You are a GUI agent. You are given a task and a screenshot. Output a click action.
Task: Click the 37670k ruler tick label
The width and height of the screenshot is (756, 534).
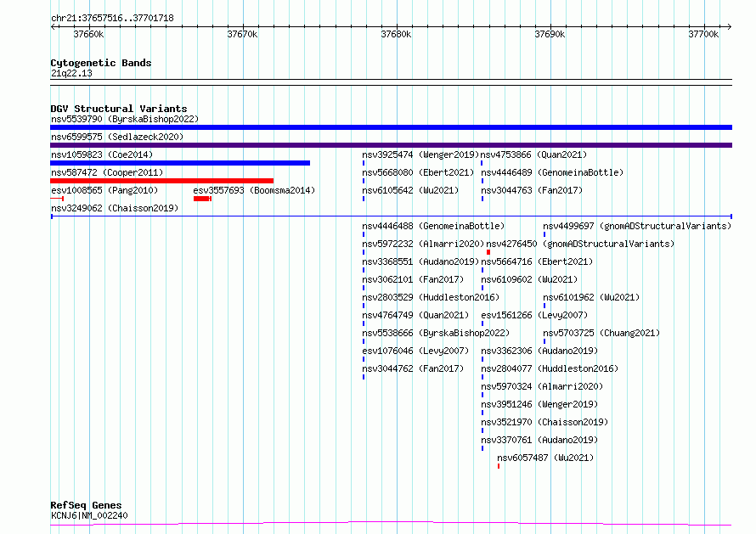[242, 34]
